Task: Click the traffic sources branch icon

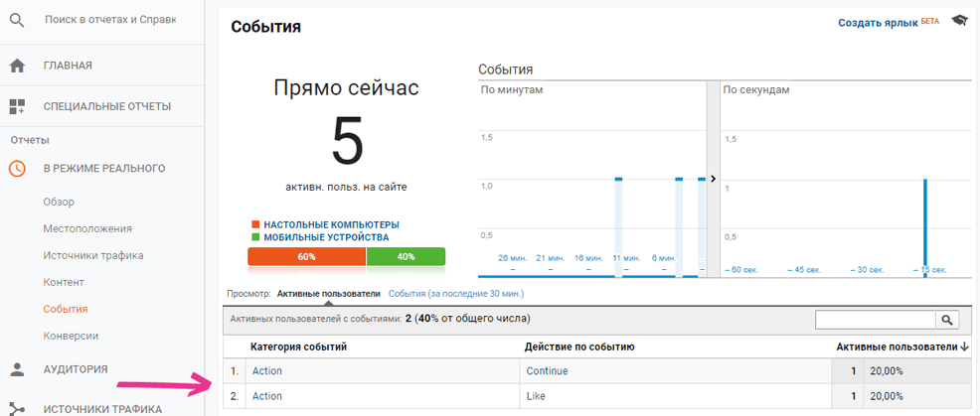Action: [x=18, y=409]
